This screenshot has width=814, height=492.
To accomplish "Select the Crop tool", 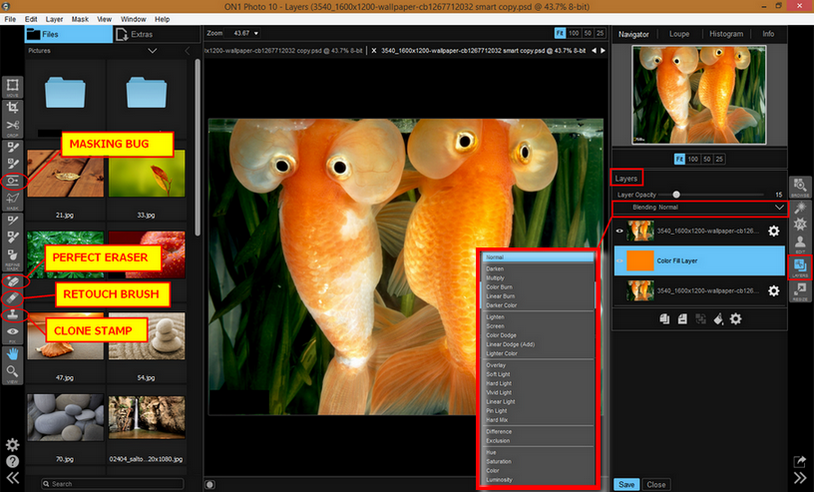I will tap(12, 107).
